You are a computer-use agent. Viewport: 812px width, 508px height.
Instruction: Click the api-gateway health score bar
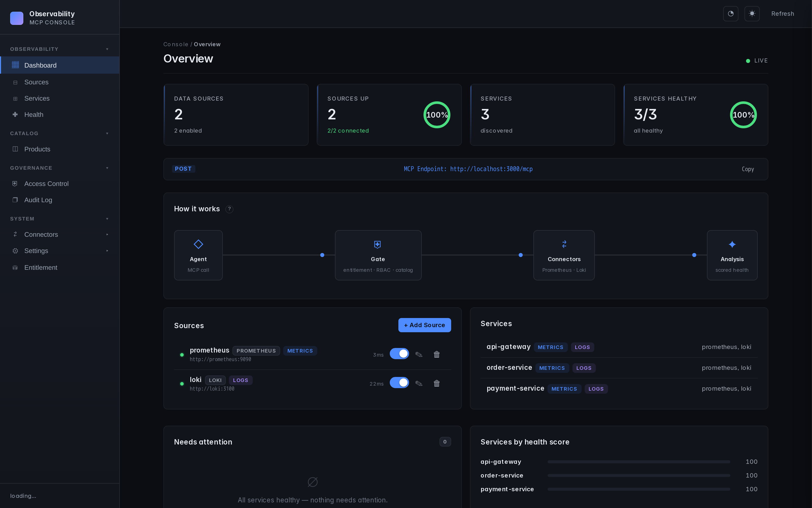pyautogui.click(x=638, y=462)
